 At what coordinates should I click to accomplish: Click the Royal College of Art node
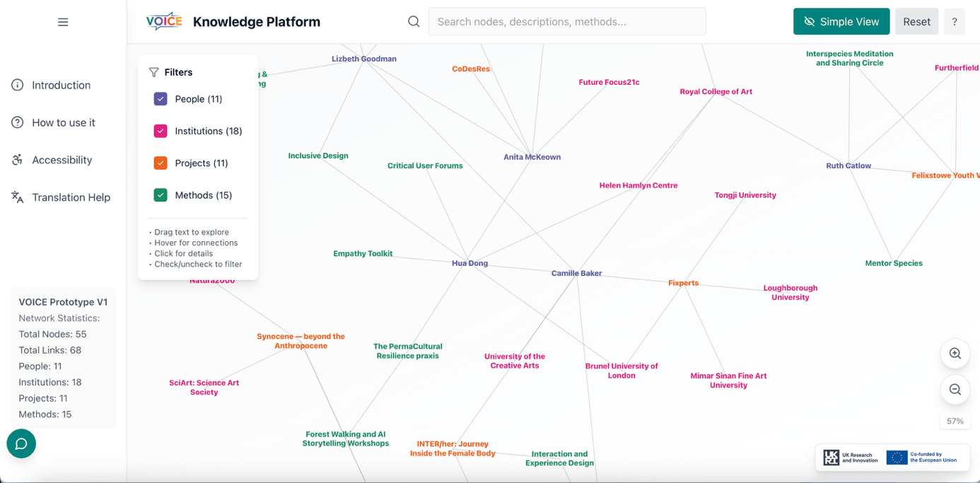(x=716, y=91)
